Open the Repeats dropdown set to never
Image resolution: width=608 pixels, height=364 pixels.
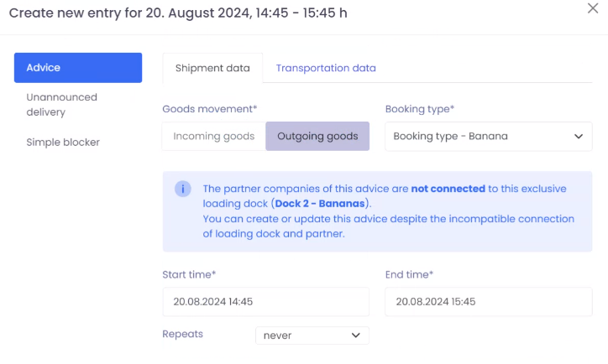(x=312, y=335)
